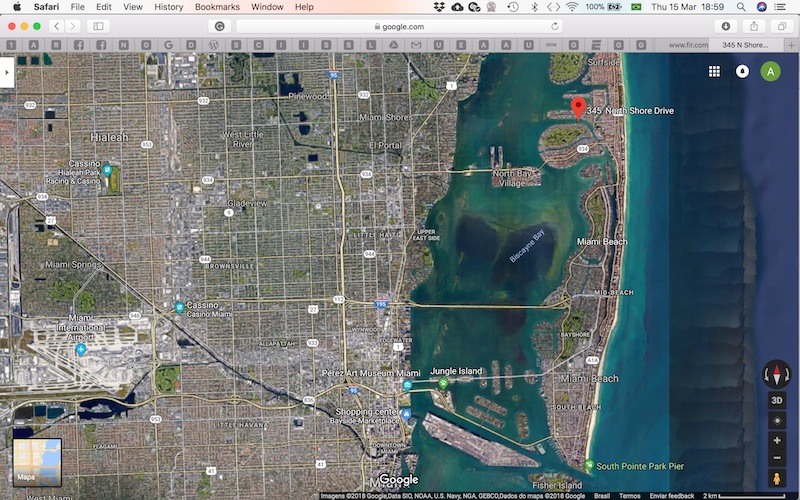This screenshot has height=500, width=800.
Task: Click the Enviar feedback link
Action: tap(672, 495)
